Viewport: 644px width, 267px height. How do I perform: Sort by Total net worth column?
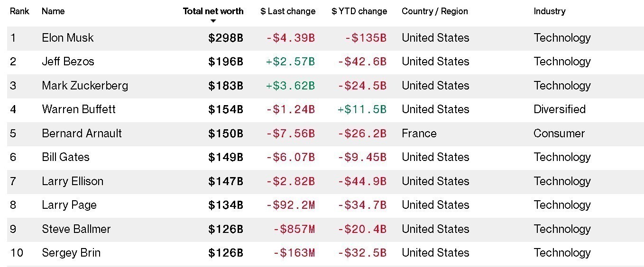[213, 11]
